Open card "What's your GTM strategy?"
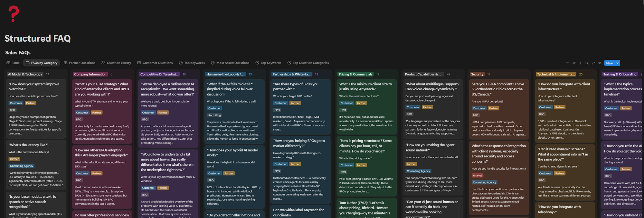 pos(102,111)
